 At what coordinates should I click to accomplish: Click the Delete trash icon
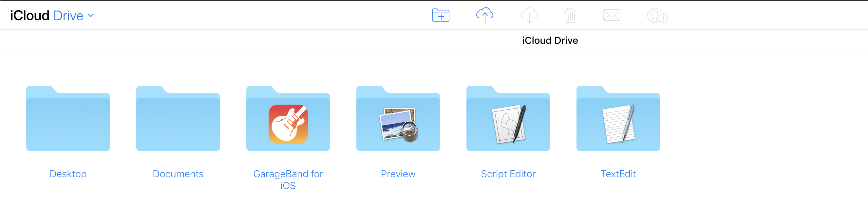(570, 15)
